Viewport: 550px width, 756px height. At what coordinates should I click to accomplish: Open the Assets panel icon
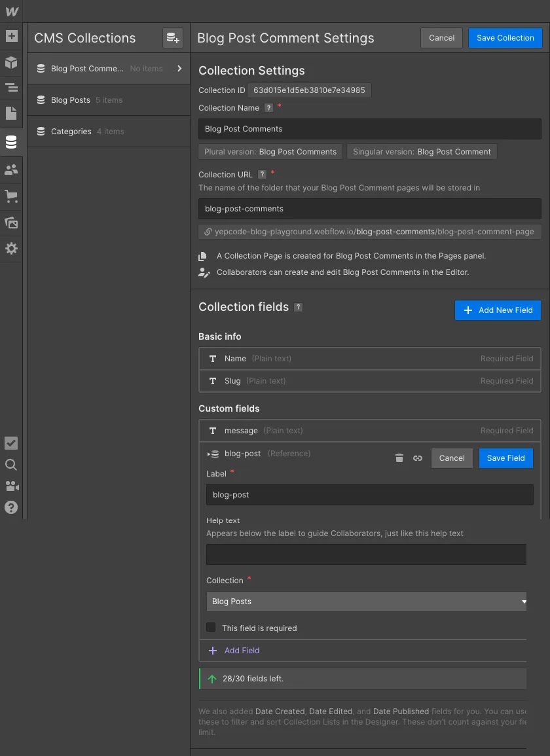point(11,223)
